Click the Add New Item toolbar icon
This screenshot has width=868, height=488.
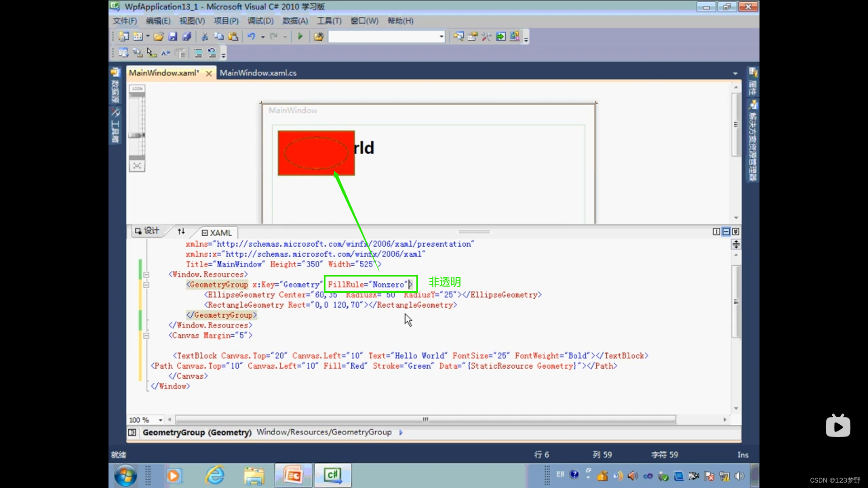pyautogui.click(x=138, y=37)
